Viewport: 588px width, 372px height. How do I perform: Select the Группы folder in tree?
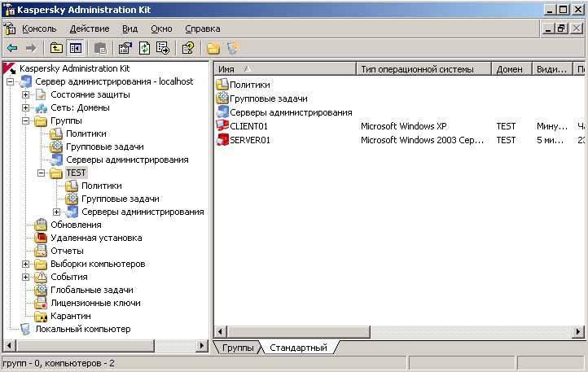tap(67, 120)
